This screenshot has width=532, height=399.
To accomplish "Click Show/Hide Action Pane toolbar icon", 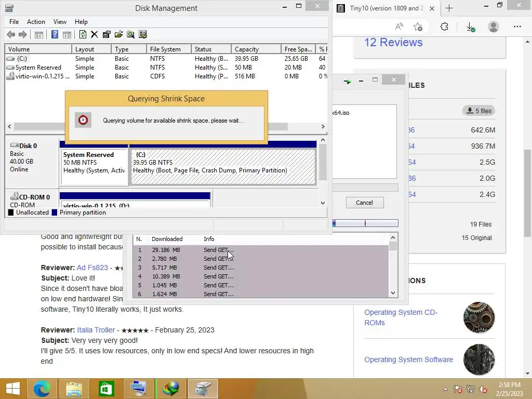I will point(67,34).
